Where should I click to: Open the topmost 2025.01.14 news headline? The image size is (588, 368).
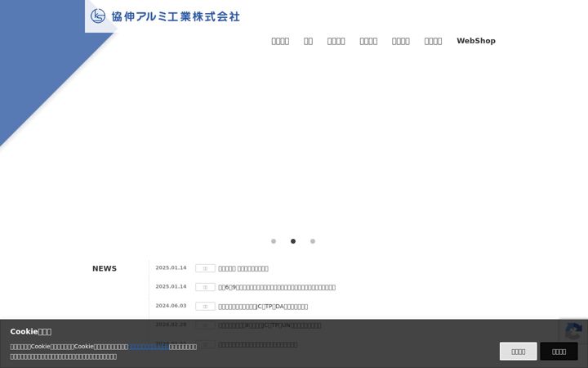(x=243, y=268)
